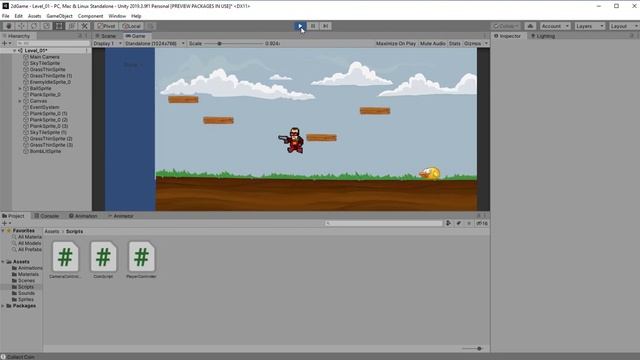Viewport: 640px width, 360px height.
Task: Click the Project search field
Action: [384, 223]
